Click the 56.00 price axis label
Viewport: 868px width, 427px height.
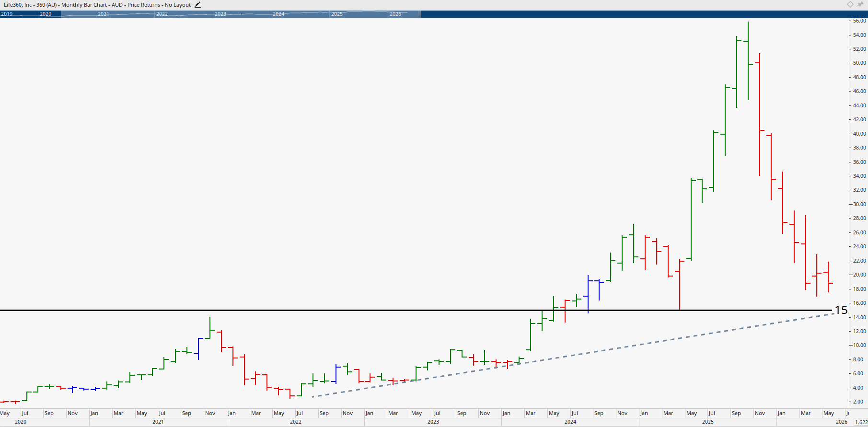click(x=860, y=21)
